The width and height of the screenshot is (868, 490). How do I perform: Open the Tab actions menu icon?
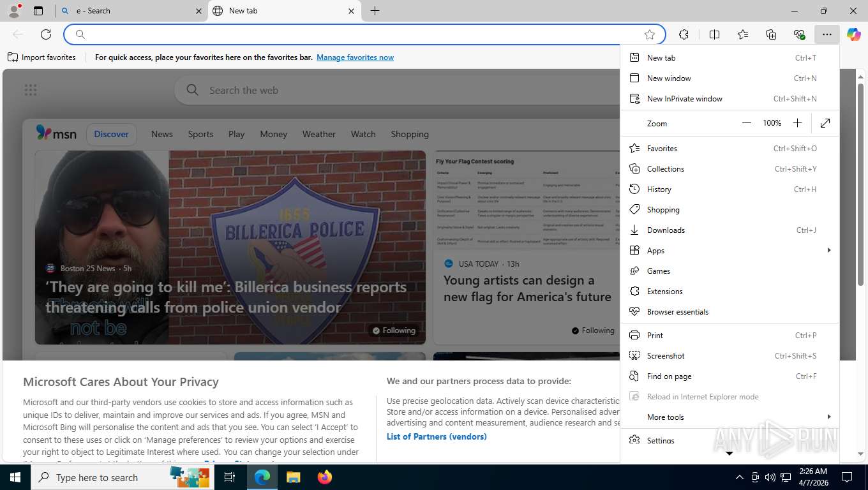[x=38, y=11]
